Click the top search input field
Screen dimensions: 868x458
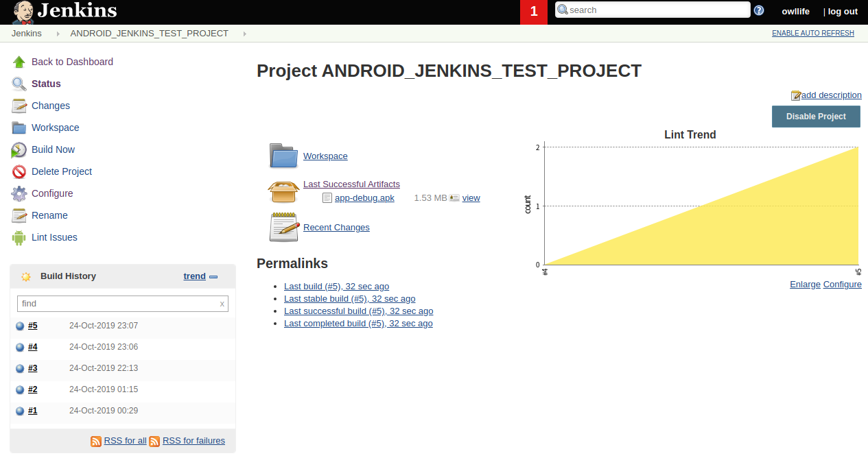click(x=653, y=10)
